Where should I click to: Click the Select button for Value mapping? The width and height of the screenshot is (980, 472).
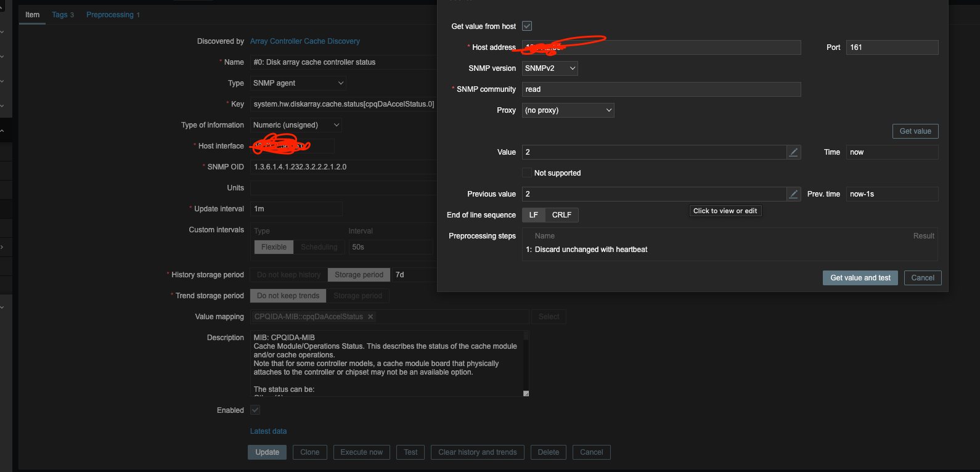[549, 317]
